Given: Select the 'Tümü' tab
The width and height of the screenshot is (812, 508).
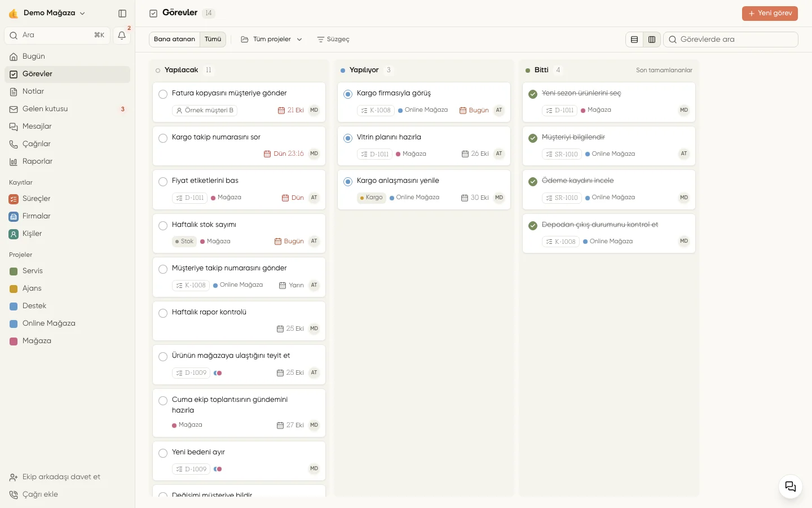Looking at the screenshot, I should (213, 40).
